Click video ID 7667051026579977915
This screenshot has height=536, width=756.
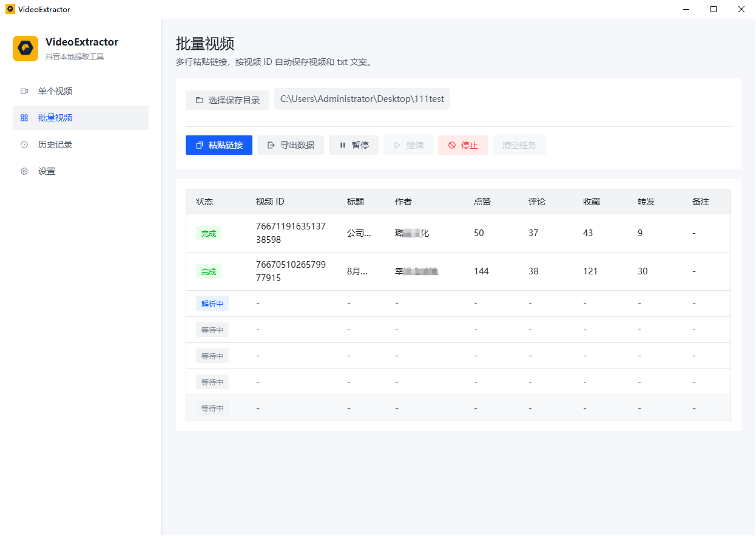coord(291,271)
